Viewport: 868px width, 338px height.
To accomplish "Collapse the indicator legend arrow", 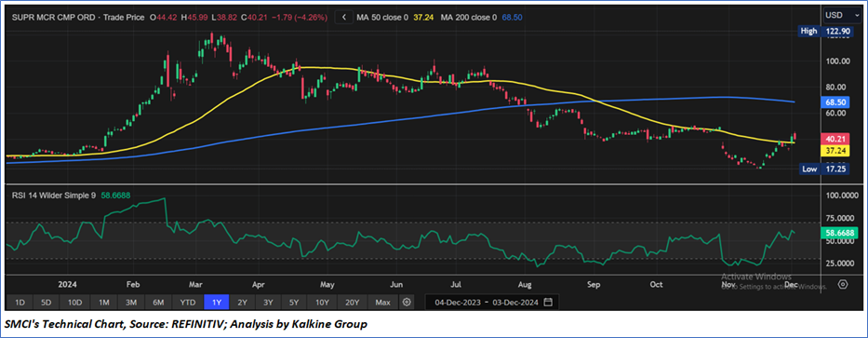I will point(344,17).
